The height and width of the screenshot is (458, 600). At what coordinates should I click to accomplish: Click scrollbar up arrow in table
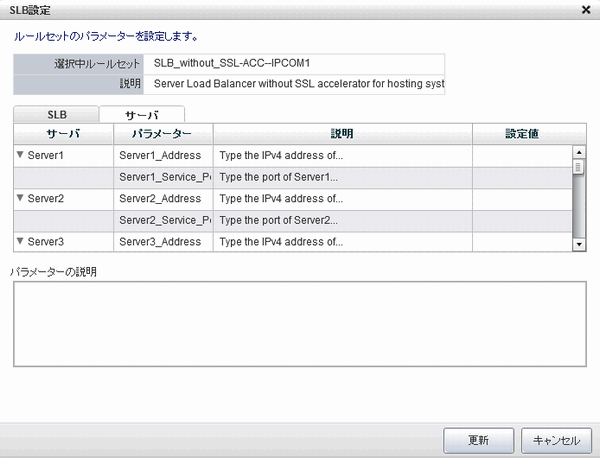click(x=579, y=152)
